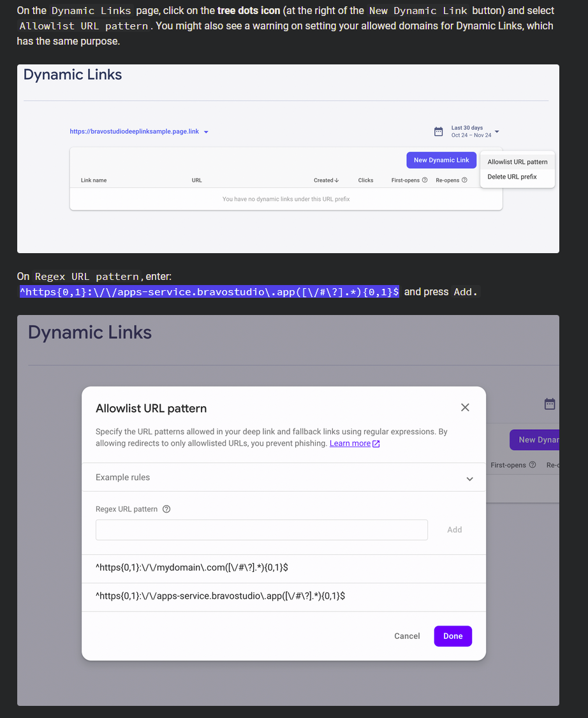
Task: Click the Clicks column header
Action: [365, 180]
